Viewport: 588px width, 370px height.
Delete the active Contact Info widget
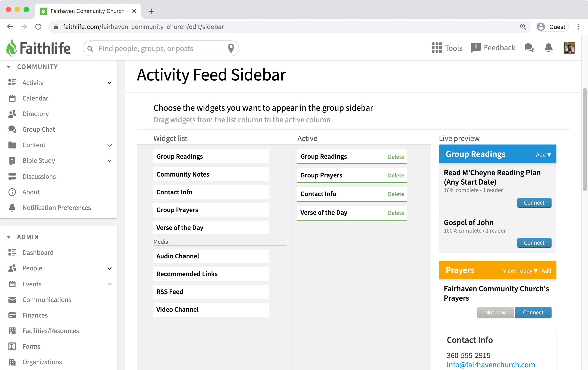tap(396, 194)
